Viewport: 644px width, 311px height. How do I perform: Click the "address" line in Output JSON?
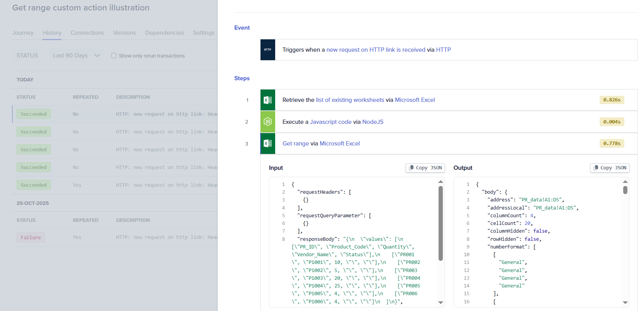526,200
